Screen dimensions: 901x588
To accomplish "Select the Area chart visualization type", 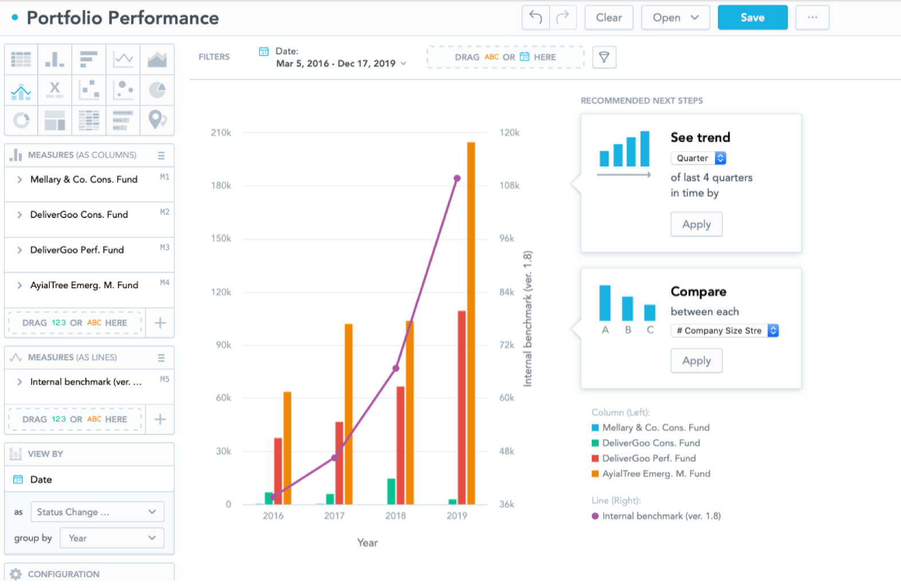I will pyautogui.click(x=157, y=59).
